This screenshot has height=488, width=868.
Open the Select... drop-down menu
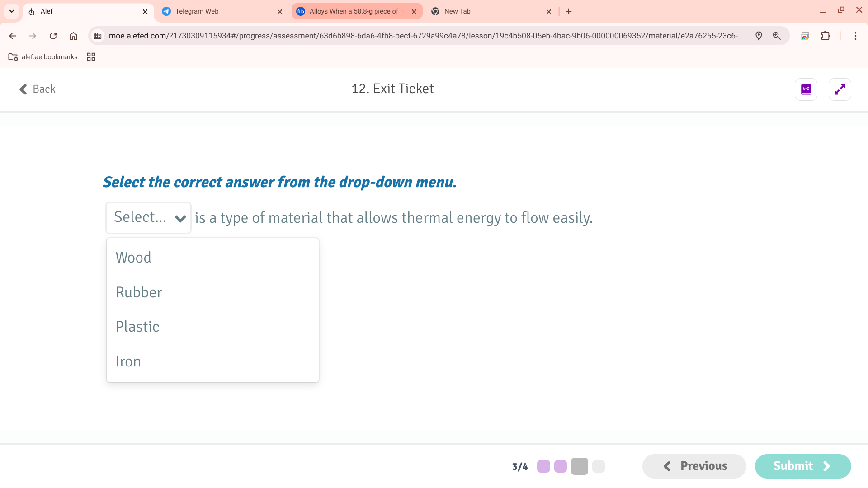pyautogui.click(x=148, y=217)
